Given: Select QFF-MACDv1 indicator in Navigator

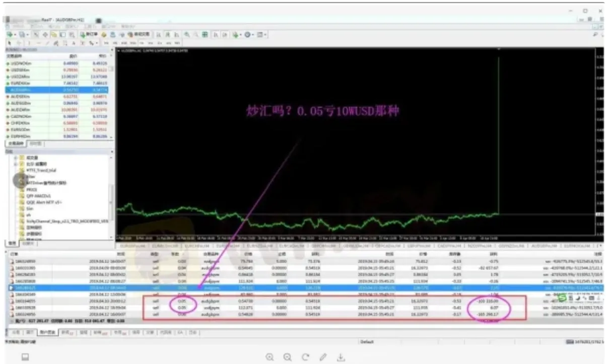Looking at the screenshot, I should pos(38,197).
